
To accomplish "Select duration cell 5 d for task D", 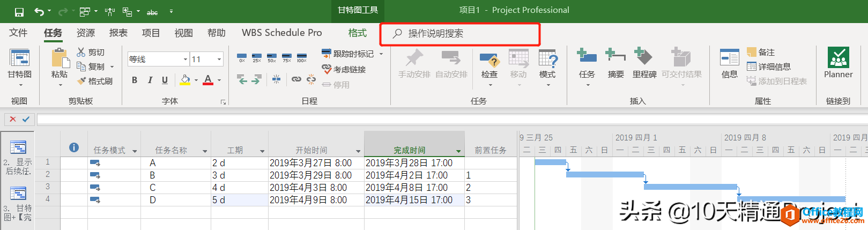I will point(240,200).
